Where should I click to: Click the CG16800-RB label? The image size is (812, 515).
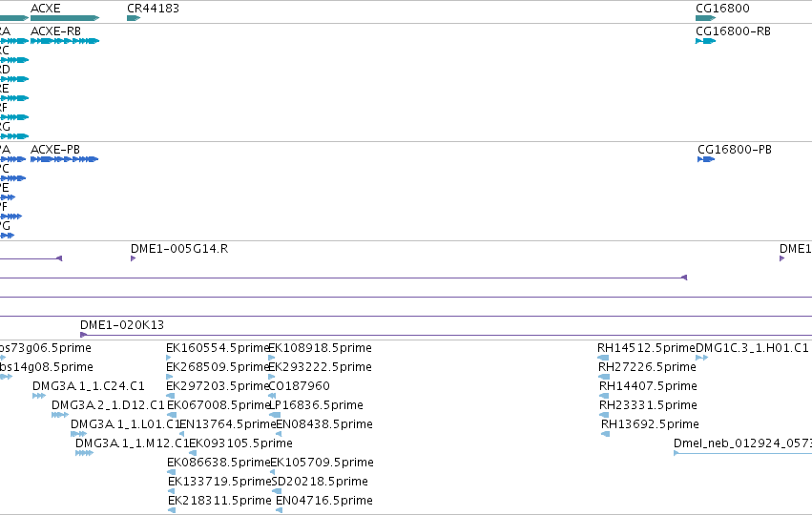(x=734, y=31)
